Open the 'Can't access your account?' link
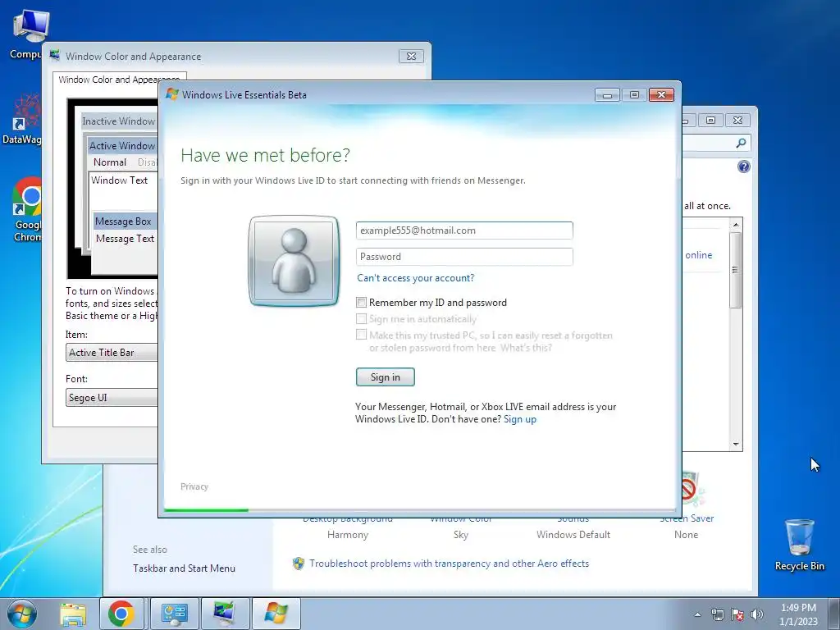The height and width of the screenshot is (630, 840). coord(415,278)
